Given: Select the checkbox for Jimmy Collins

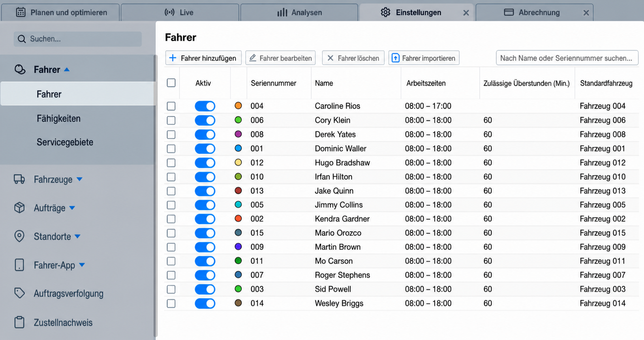Looking at the screenshot, I should point(171,205).
